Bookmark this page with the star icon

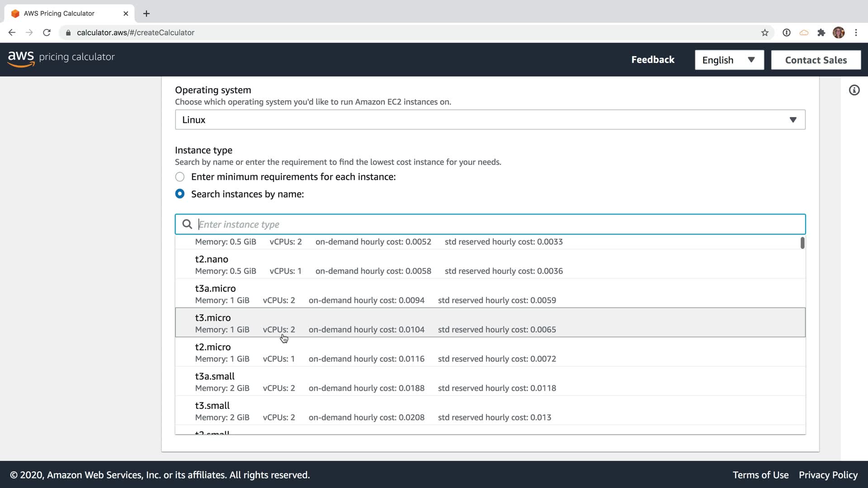point(764,33)
